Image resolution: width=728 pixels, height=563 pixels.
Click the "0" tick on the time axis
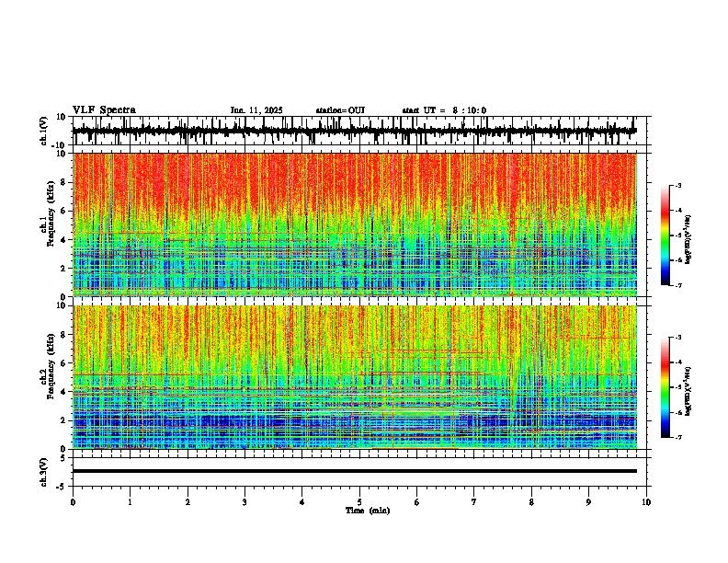coord(73,502)
